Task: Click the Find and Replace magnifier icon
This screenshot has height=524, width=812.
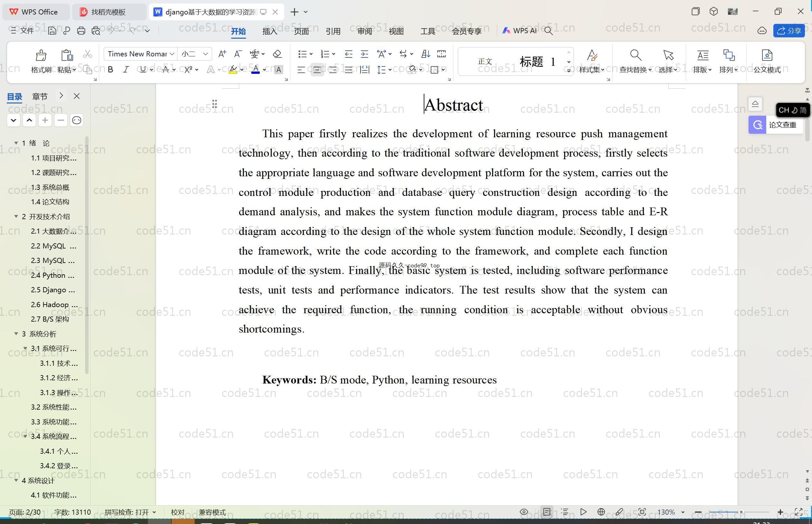Action: click(x=635, y=55)
